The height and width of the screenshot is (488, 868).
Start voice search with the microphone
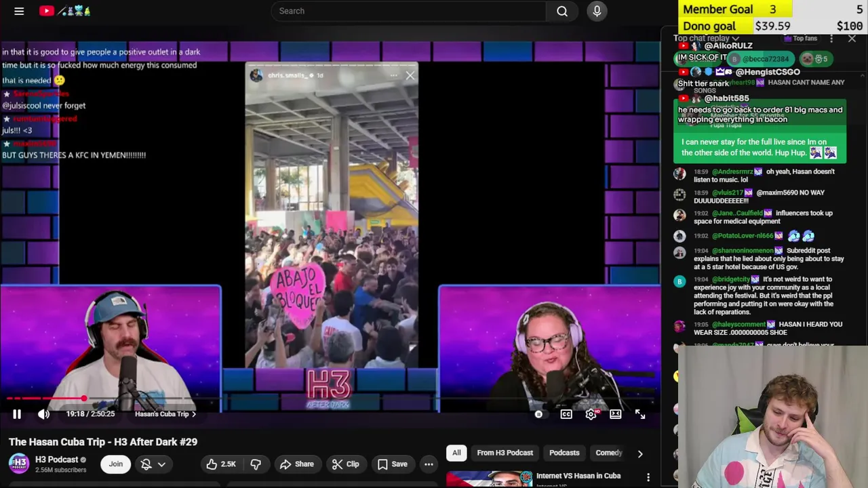597,11
